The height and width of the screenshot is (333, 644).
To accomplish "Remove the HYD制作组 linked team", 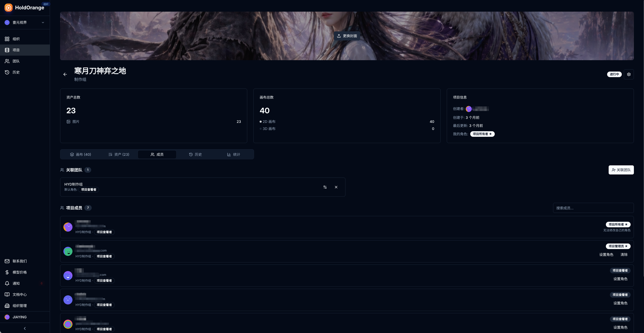I will tap(336, 187).
